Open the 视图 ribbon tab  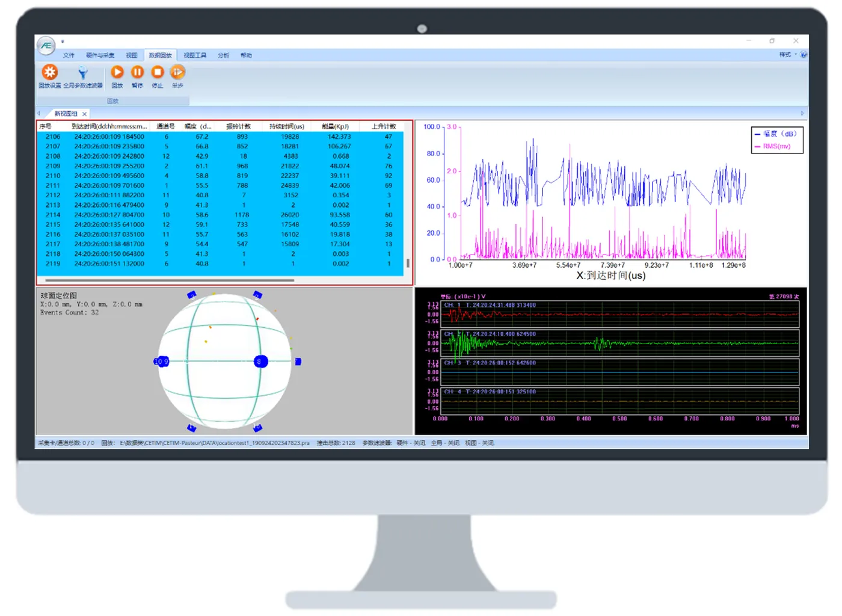(x=132, y=55)
